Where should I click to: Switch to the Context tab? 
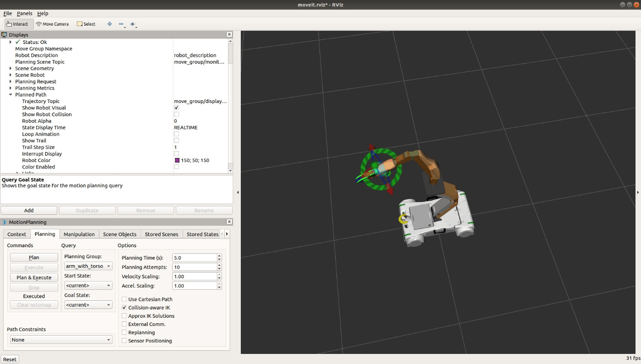(x=17, y=234)
